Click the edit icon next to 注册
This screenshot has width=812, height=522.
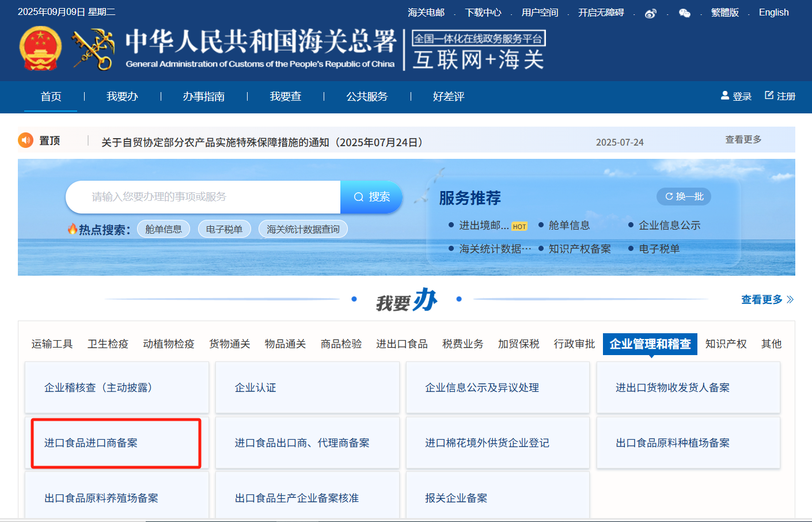769,96
